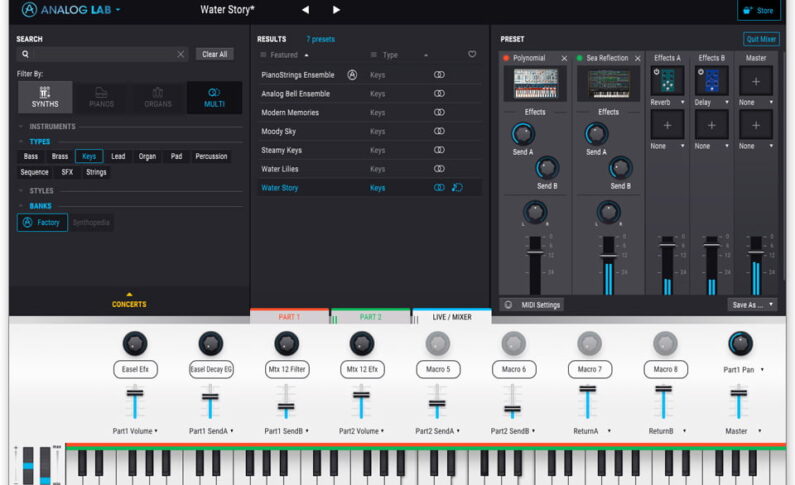The width and height of the screenshot is (795, 485).
Task: Click the search magnifier icon
Action: pyautogui.click(x=25, y=54)
